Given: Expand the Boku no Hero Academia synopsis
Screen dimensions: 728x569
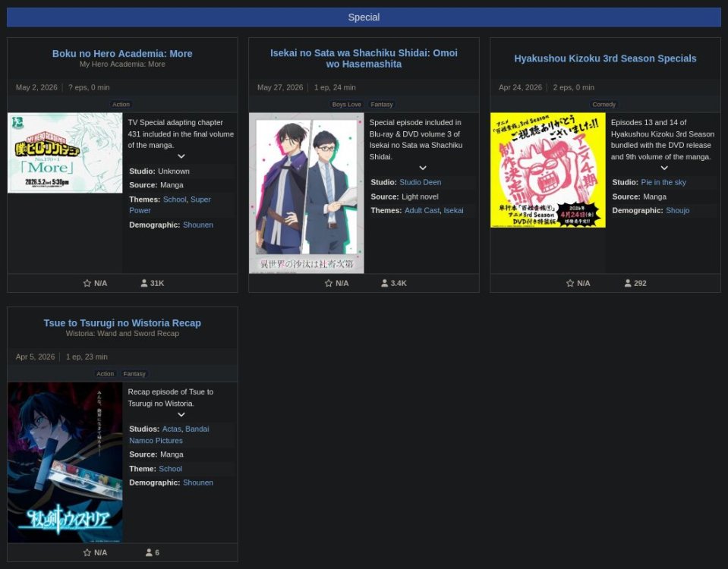Looking at the screenshot, I should tap(181, 156).
